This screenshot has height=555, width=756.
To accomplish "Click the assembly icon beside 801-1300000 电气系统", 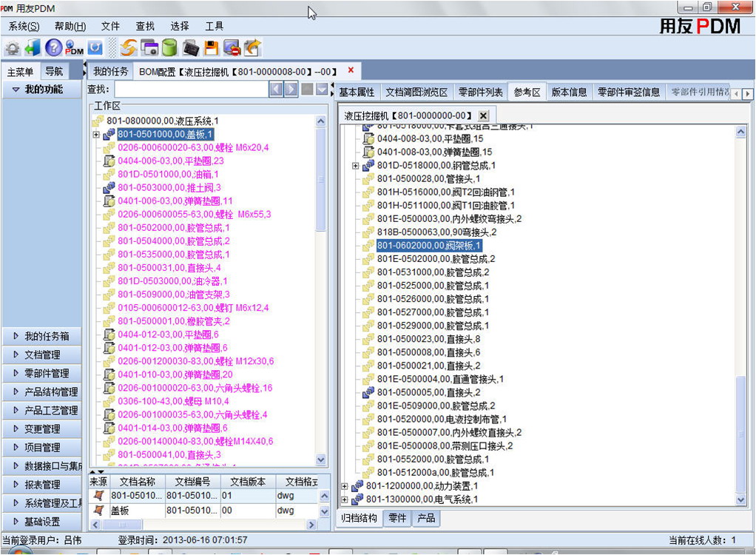I will pos(357,499).
